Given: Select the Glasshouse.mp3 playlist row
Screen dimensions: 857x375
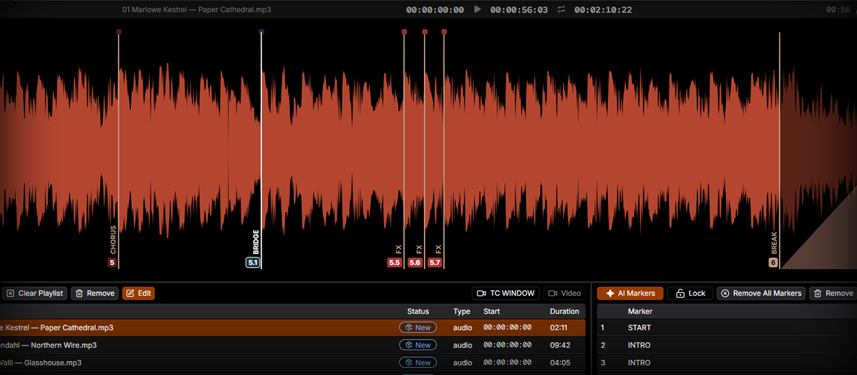Looking at the screenshot, I should coord(292,362).
